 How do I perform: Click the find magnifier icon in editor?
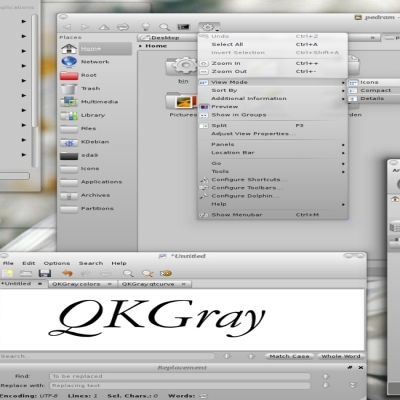pos(128,274)
